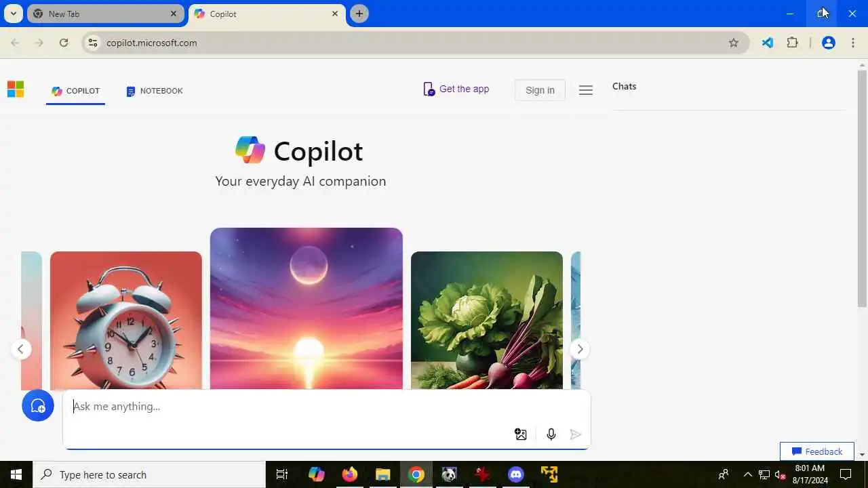The image size is (868, 488).
Task: Show hidden system tray icons
Action: pyautogui.click(x=747, y=474)
